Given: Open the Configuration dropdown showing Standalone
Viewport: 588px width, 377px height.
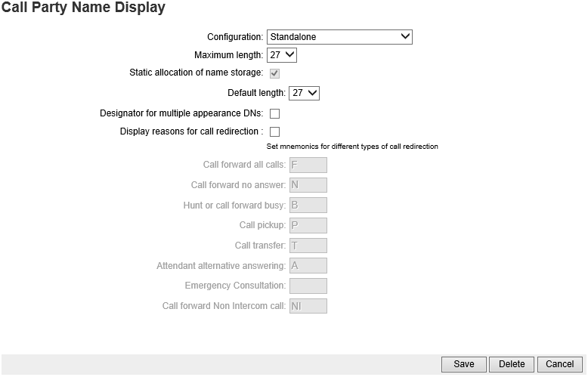Looking at the screenshot, I should click(x=339, y=37).
